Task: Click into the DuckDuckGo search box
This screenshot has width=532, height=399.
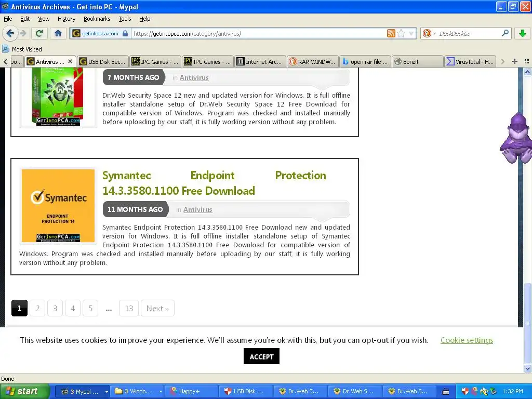Action: pyautogui.click(x=469, y=33)
